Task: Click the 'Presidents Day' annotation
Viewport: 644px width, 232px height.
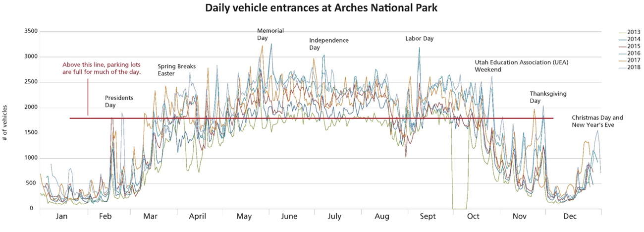Action: point(119,101)
